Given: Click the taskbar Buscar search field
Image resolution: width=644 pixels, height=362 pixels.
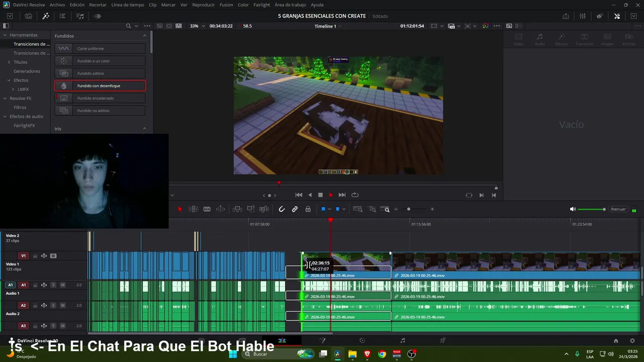Looking at the screenshot, I should [279, 354].
